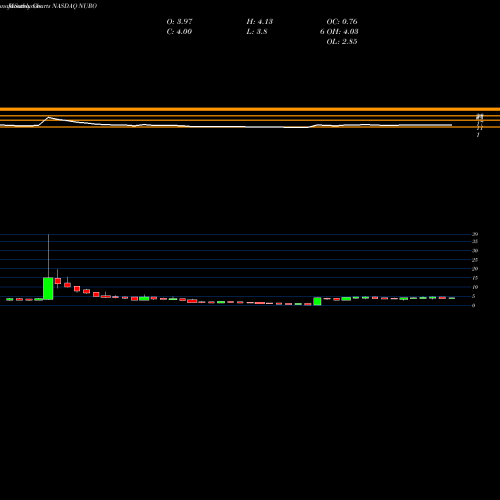Select the open value O: 3.97
The height and width of the screenshot is (500, 500).
179,21
